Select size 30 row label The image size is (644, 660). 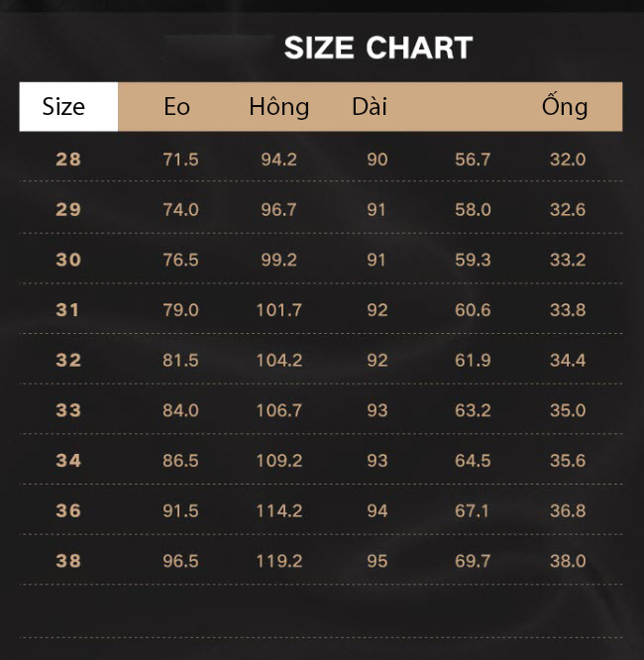coord(68,260)
